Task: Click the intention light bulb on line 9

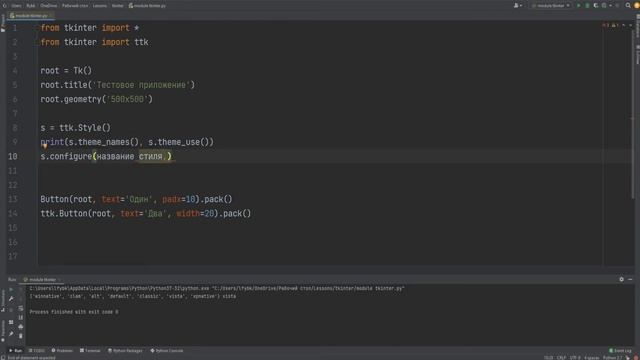Action: [45, 146]
